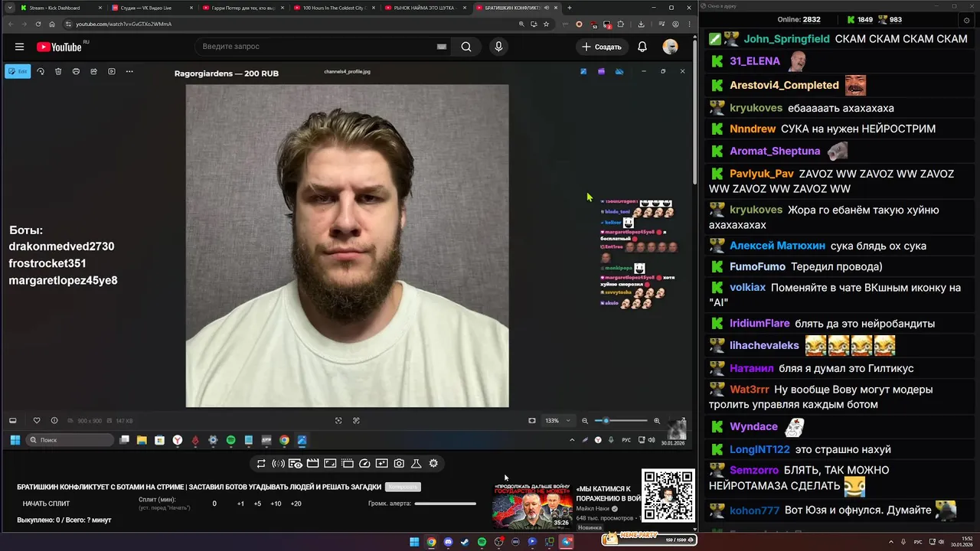Toggle theater mode in player controls

click(330, 463)
